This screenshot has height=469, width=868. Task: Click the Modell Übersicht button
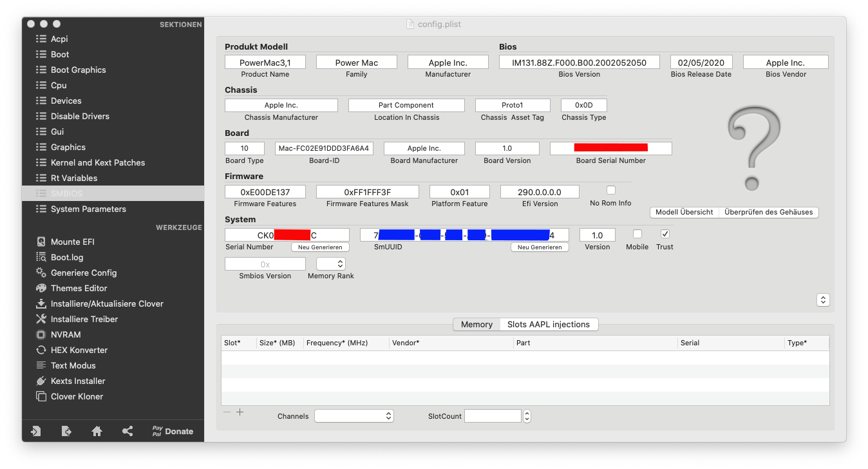point(684,212)
